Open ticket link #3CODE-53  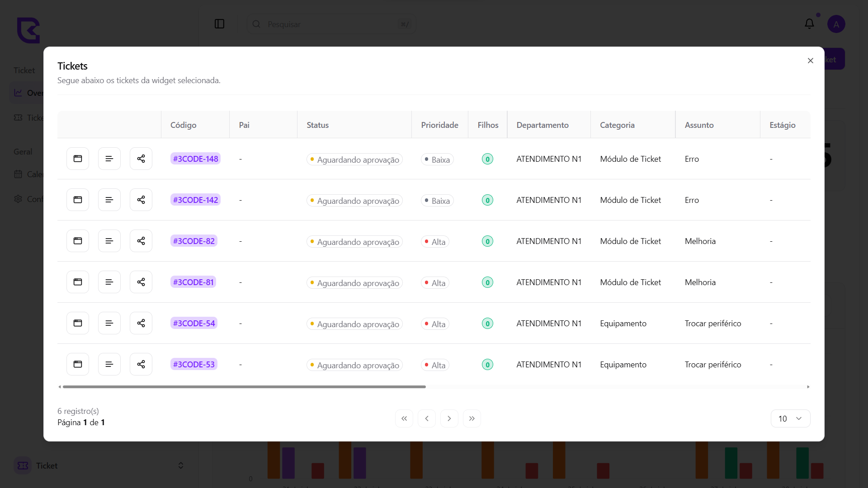[193, 364]
